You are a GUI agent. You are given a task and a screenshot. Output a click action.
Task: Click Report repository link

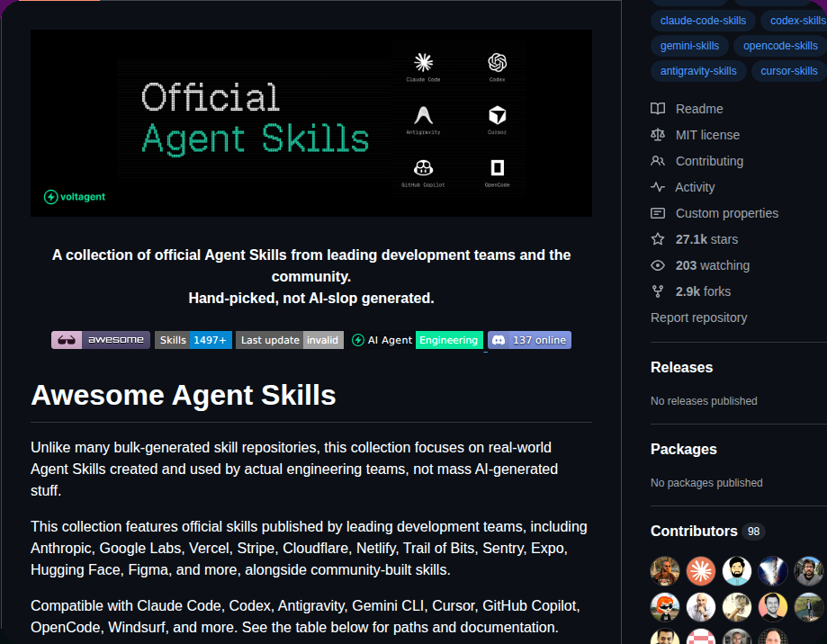click(699, 318)
